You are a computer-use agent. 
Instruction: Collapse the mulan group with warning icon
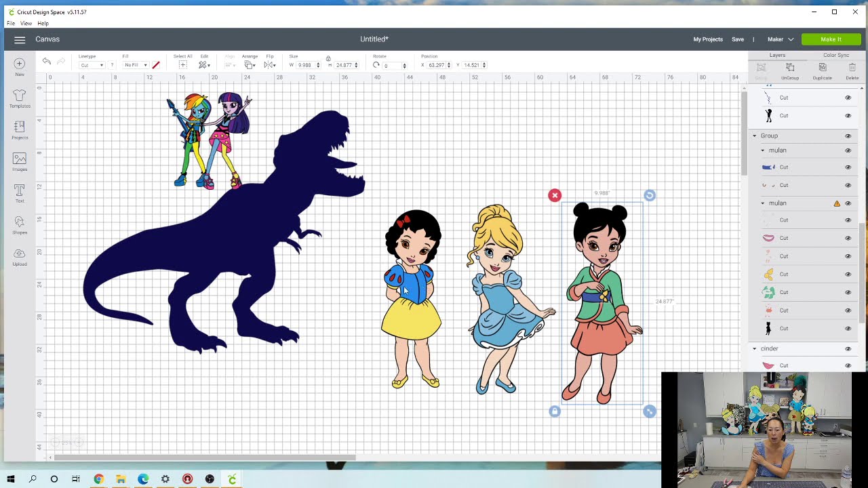762,203
